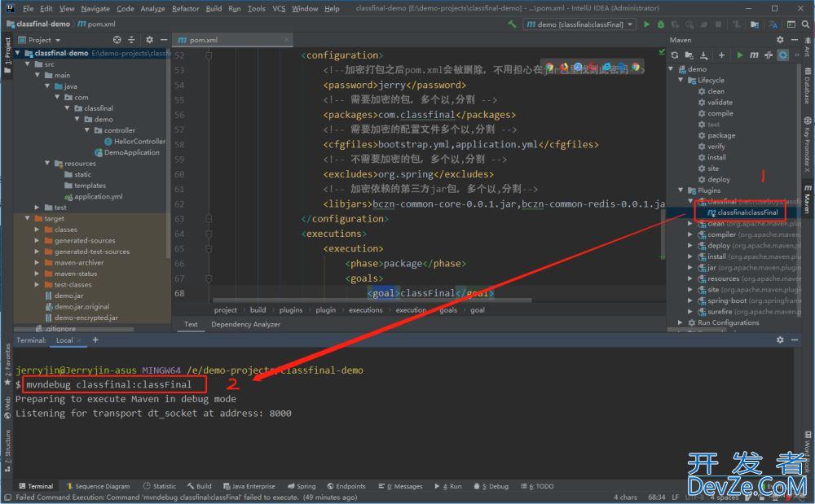Toggle Offline Mode in Maven toolbar
Image resolution: width=815 pixels, height=504 pixels.
click(x=769, y=55)
